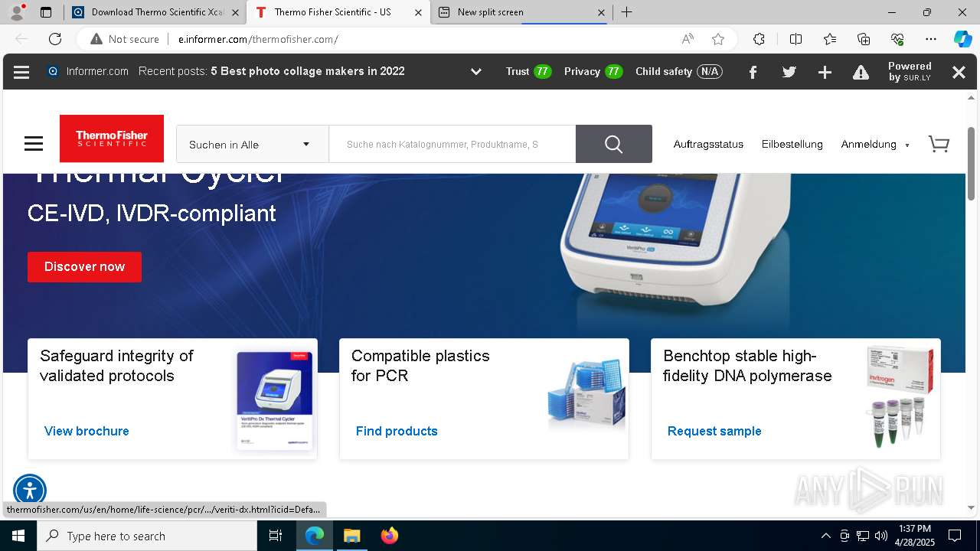The width and height of the screenshot is (980, 551).
Task: Click the Not secure site info indicator
Action: (125, 39)
